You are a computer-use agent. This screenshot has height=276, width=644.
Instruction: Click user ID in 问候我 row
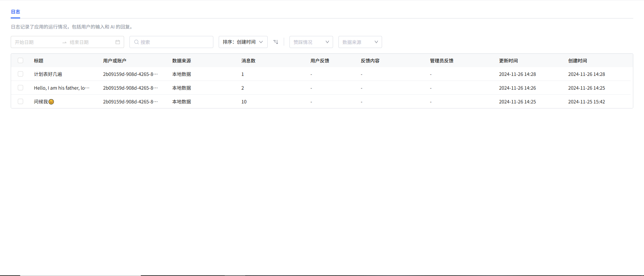[x=130, y=102]
